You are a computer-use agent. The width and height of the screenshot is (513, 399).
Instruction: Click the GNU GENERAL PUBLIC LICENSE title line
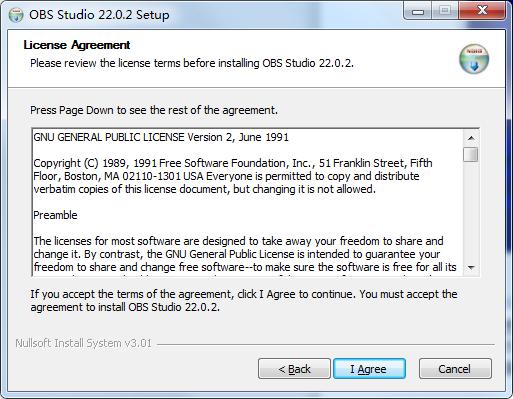click(x=161, y=137)
